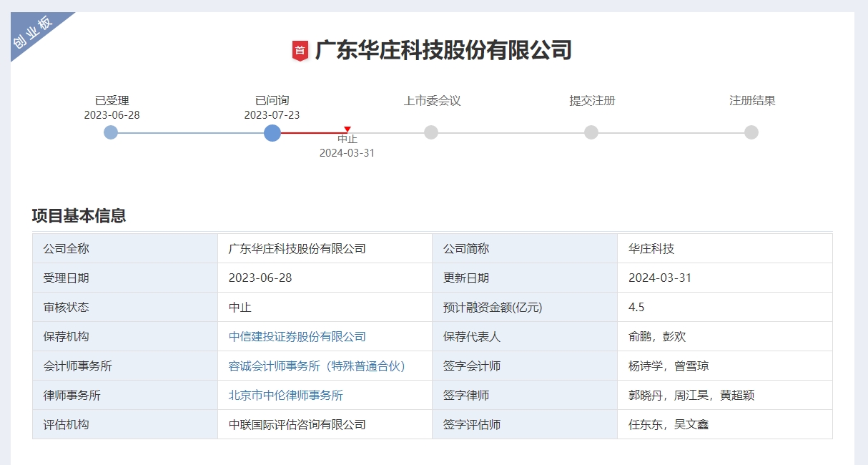The width and height of the screenshot is (868, 465).
Task: Click the 中止 date 2024-03-31 under timeline
Action: (347, 152)
